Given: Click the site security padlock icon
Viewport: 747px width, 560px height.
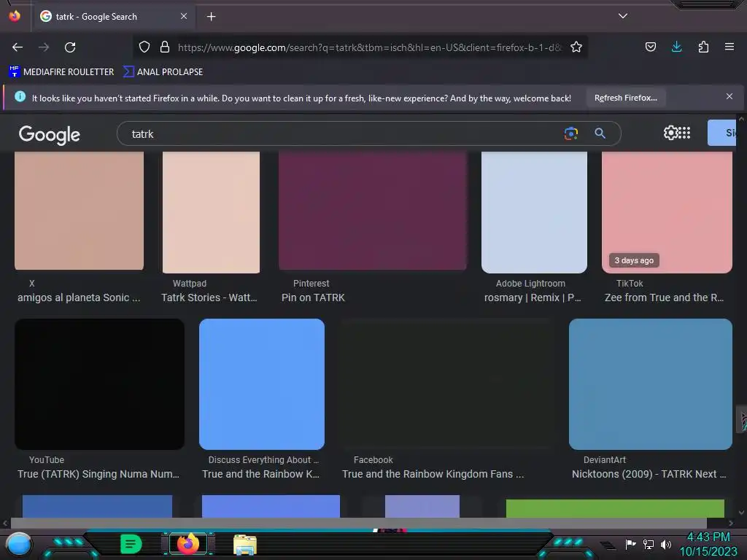Looking at the screenshot, I should [x=165, y=47].
